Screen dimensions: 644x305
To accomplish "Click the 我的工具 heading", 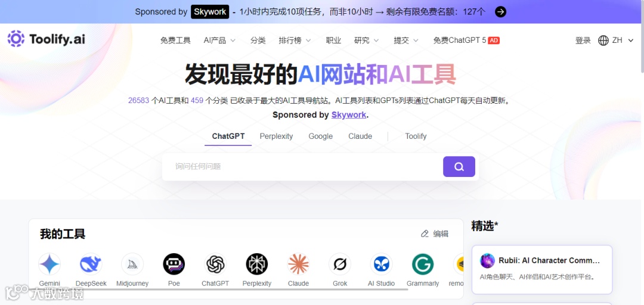I will (63, 234).
